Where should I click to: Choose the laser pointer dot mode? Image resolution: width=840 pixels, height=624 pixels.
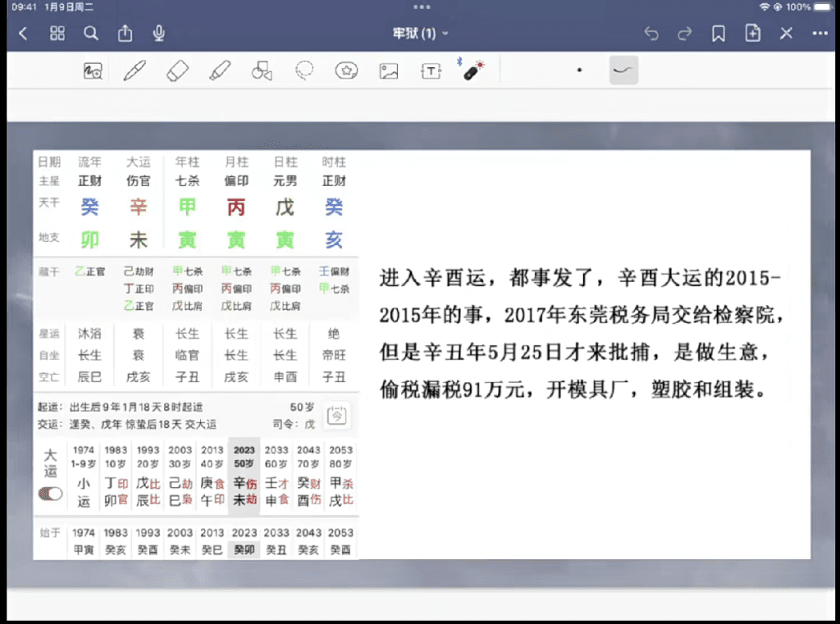579,71
